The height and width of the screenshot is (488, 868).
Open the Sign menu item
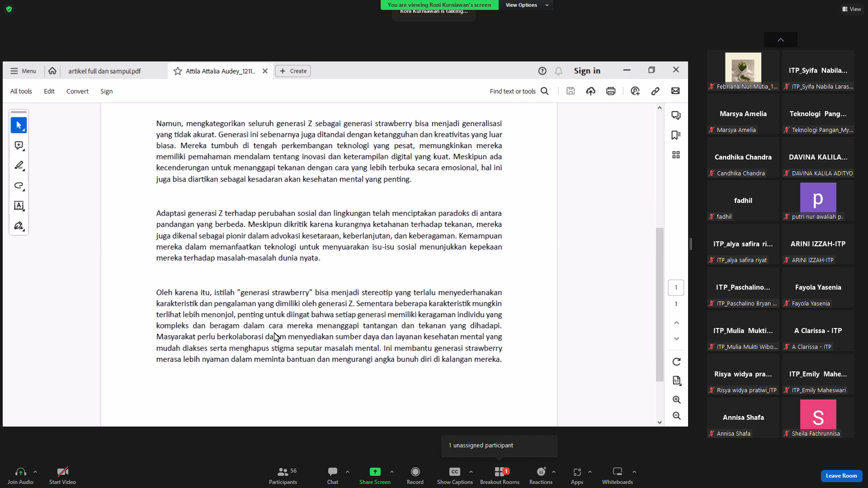pyautogui.click(x=106, y=91)
